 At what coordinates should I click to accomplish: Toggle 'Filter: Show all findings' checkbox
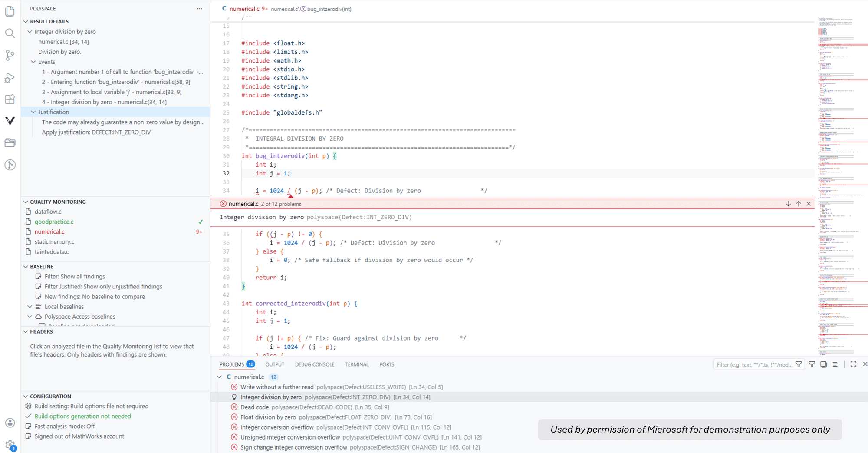click(x=39, y=277)
